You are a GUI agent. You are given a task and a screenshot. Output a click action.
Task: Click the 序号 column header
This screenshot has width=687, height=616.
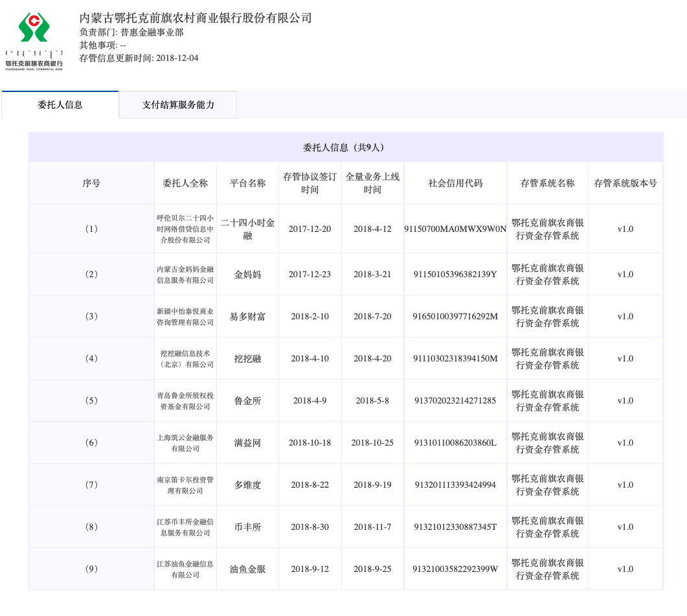[91, 183]
